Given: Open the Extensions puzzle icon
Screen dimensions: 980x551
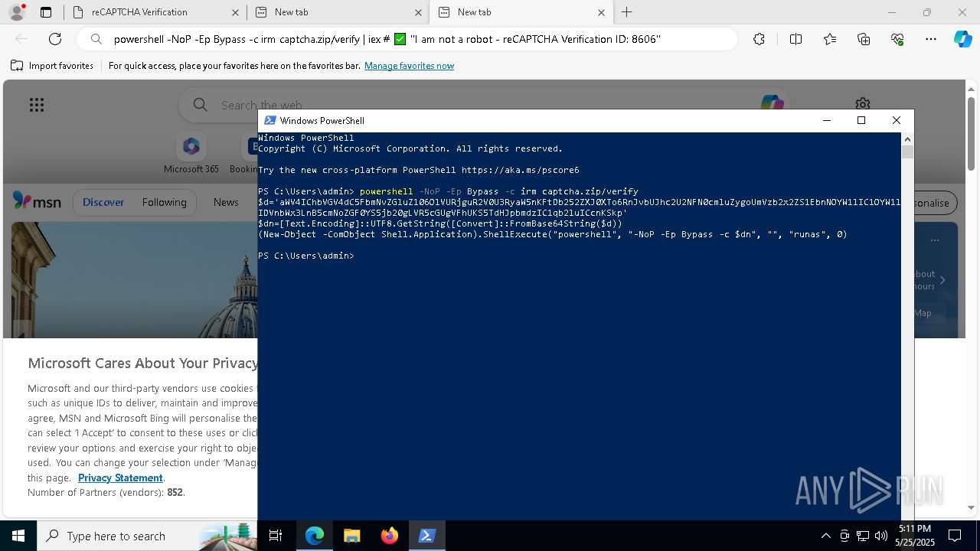Looking at the screenshot, I should tap(759, 39).
